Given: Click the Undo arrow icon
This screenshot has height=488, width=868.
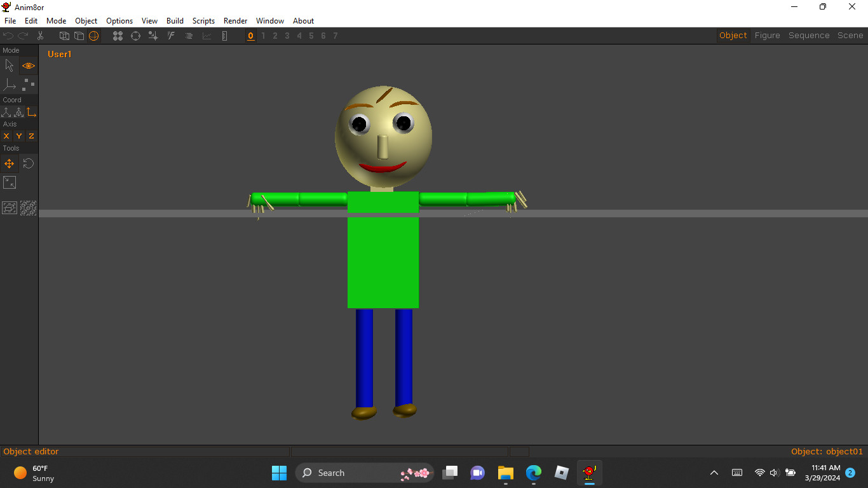Looking at the screenshot, I should [8, 36].
